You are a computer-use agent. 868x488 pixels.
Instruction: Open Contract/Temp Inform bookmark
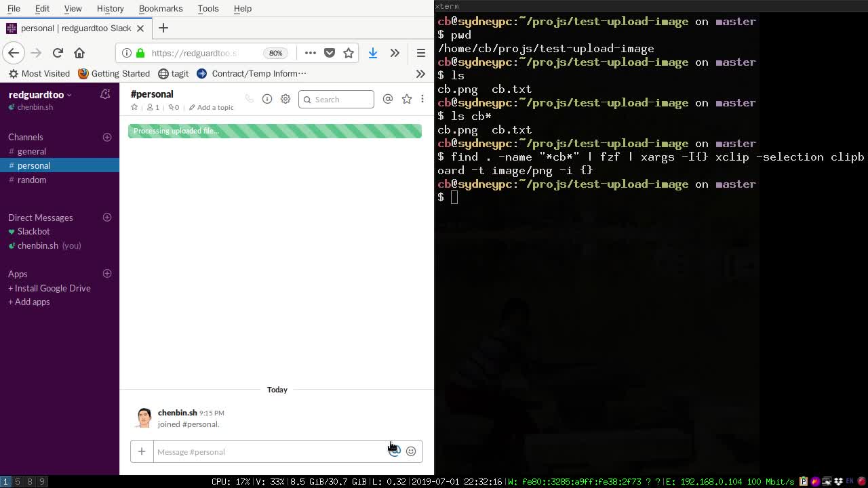252,73
